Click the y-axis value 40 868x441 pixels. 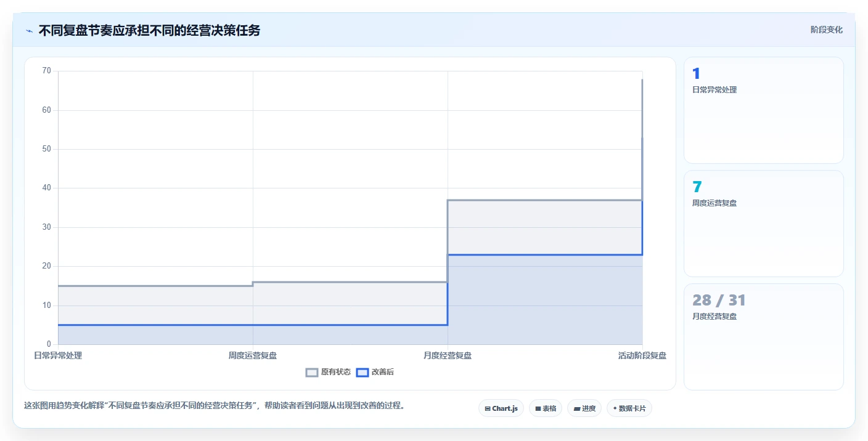[x=47, y=188]
